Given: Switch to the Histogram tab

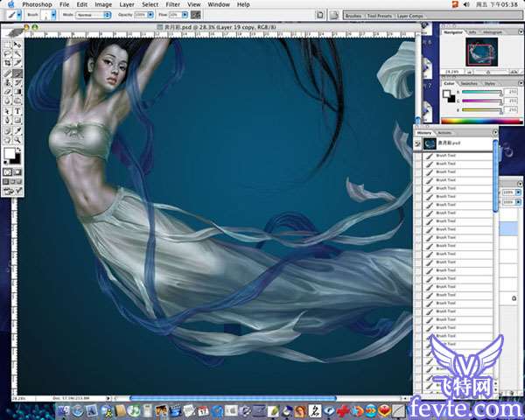Looking at the screenshot, I should 492,32.
